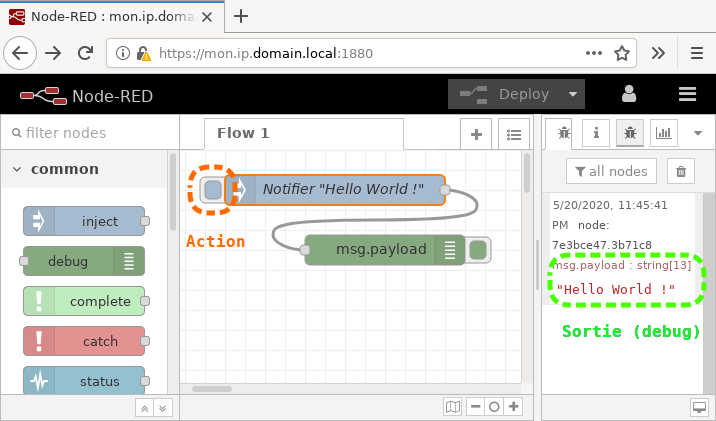The height and width of the screenshot is (421, 716).
Task: Show more toolbar items via double chevron
Action: point(658,53)
